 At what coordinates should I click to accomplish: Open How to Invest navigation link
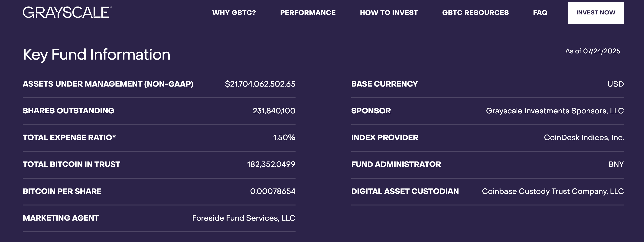(x=389, y=13)
